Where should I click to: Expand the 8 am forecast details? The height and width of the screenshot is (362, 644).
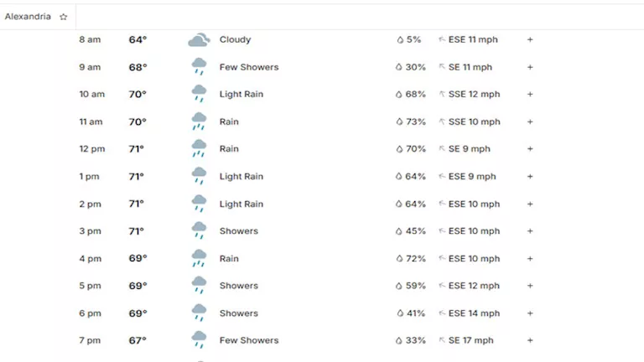(x=530, y=39)
